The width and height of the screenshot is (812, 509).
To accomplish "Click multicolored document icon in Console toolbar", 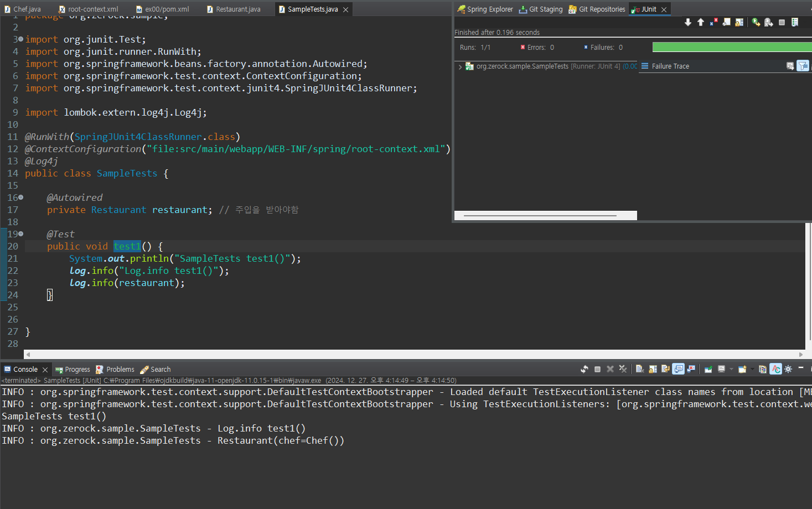I will point(762,369).
